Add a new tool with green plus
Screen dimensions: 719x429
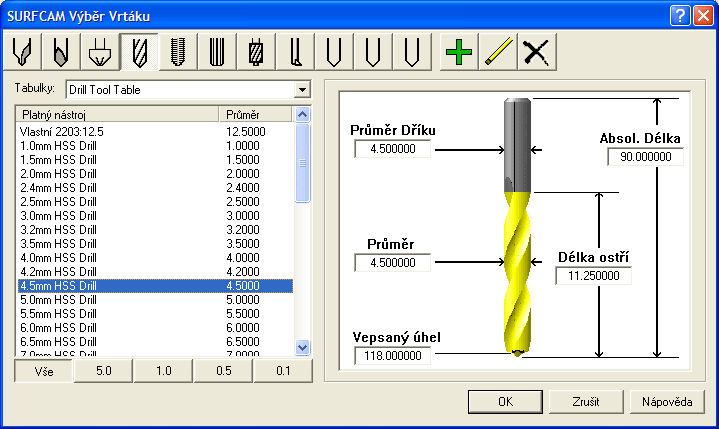tap(459, 52)
